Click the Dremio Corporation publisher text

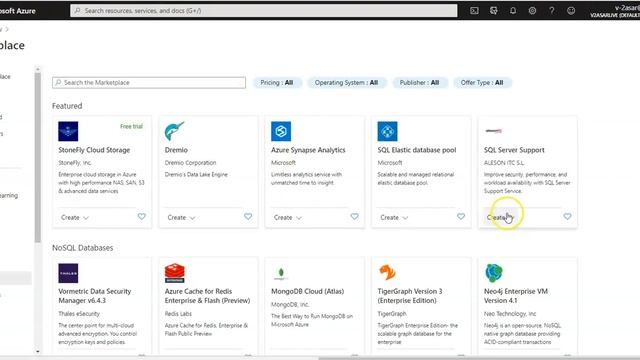(x=190, y=162)
